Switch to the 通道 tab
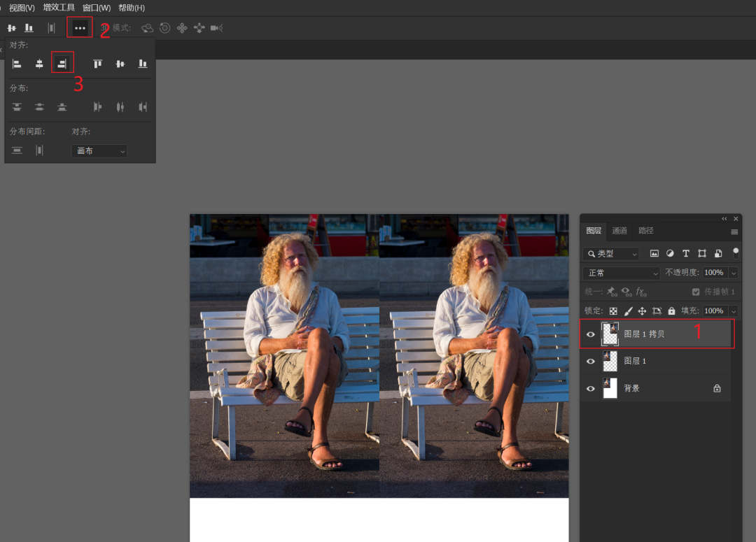Screen dimensions: 756x542 point(619,231)
